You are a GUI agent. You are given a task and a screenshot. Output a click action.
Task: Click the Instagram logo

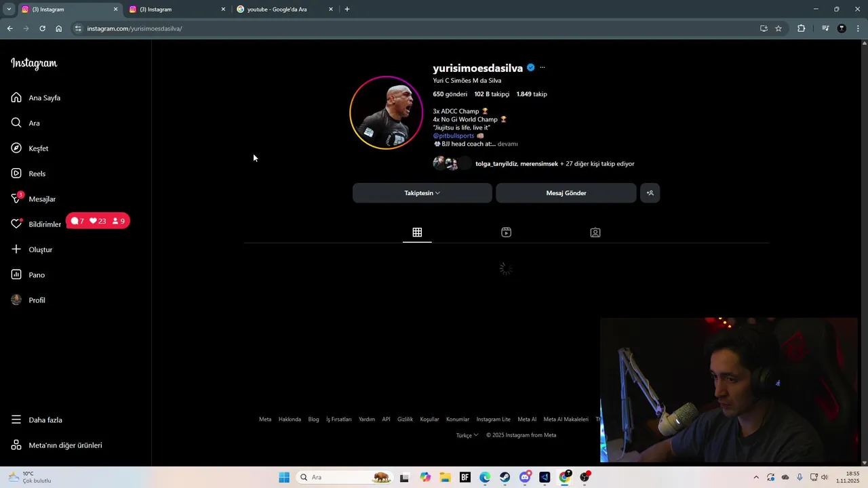(34, 63)
